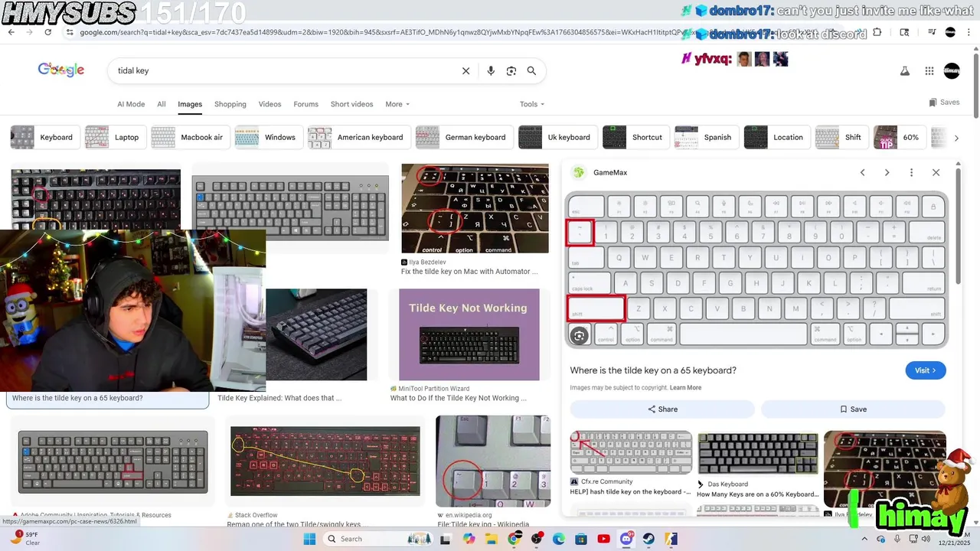
Task: Apply the Spanish filter chip
Action: (x=706, y=137)
